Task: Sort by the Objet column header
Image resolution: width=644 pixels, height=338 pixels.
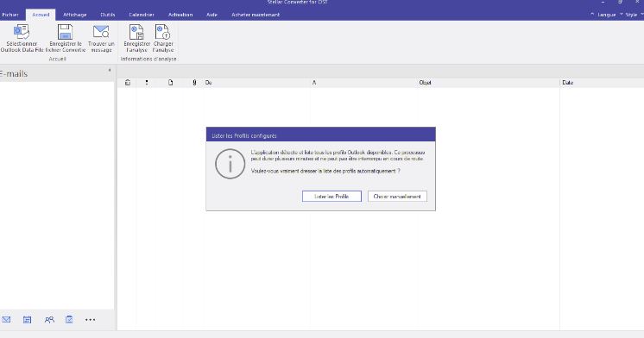Action: click(x=425, y=83)
